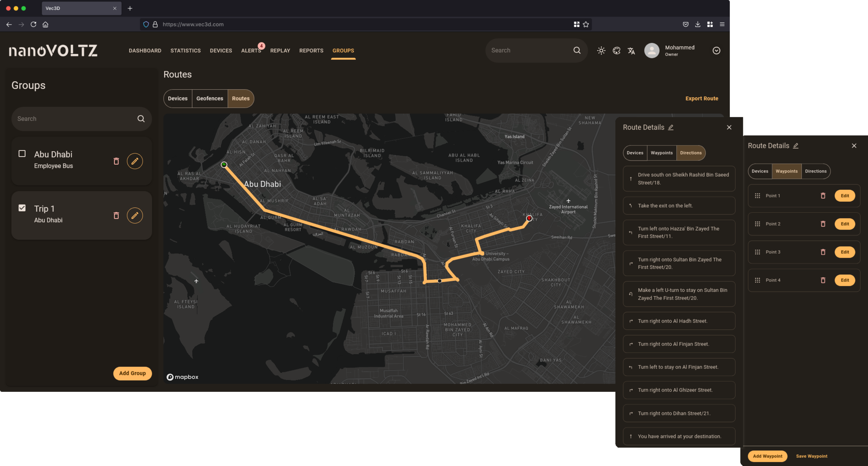The width and height of the screenshot is (868, 466).
Task: Click the Groups search magnifier icon
Action: tap(141, 119)
